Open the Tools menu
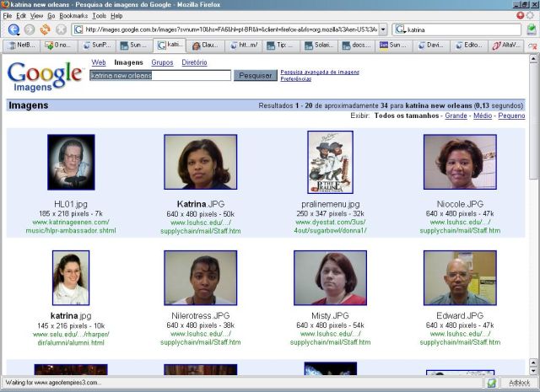Image resolution: width=540 pixels, height=392 pixels. [100, 16]
